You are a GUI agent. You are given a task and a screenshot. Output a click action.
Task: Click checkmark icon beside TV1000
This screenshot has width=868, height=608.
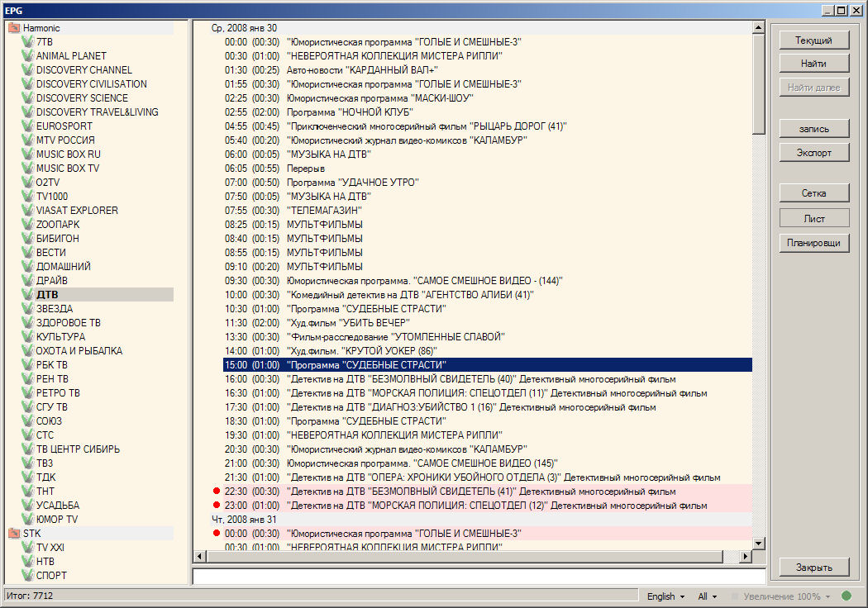[x=27, y=197]
